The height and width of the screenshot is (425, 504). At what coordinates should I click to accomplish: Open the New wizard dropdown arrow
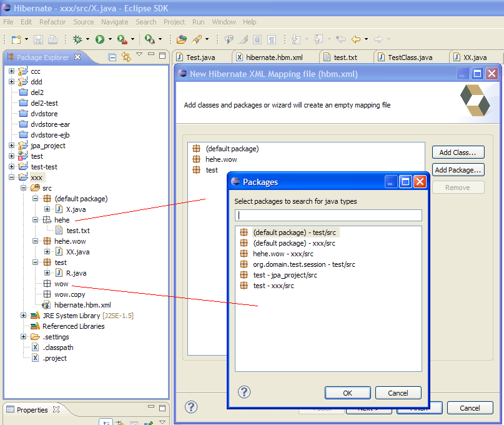tap(27, 39)
